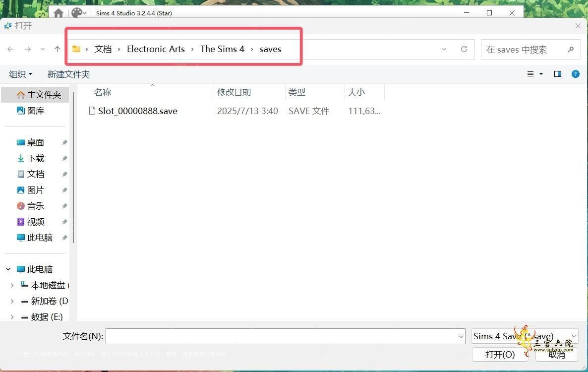Screen dimensions: 588x372
Task: Click the search magnifier icon
Action: [x=571, y=49]
